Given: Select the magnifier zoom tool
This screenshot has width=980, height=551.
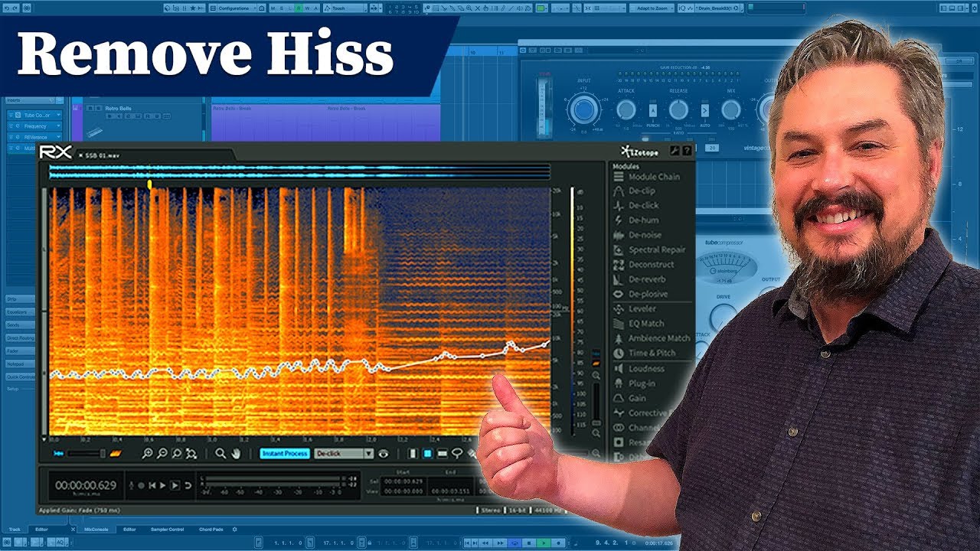Looking at the screenshot, I should click(x=220, y=453).
